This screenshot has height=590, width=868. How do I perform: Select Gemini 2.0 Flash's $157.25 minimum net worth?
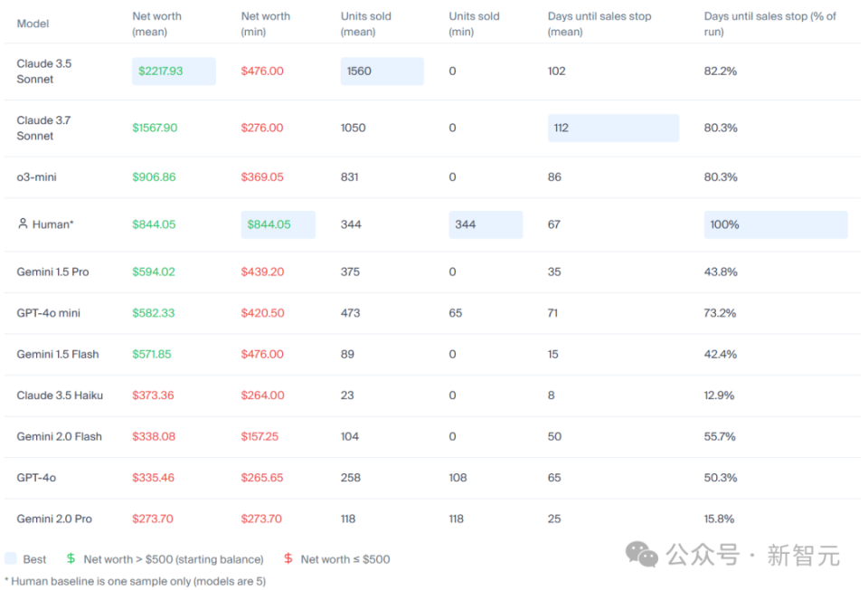[x=259, y=436]
